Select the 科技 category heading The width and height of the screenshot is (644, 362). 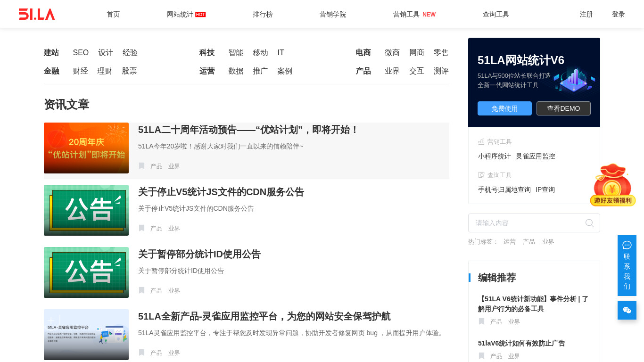(207, 53)
